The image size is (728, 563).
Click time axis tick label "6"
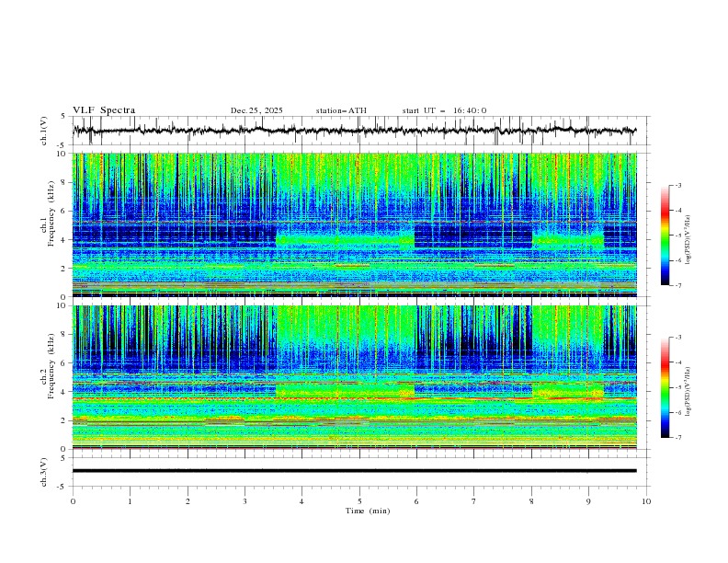[x=416, y=501]
